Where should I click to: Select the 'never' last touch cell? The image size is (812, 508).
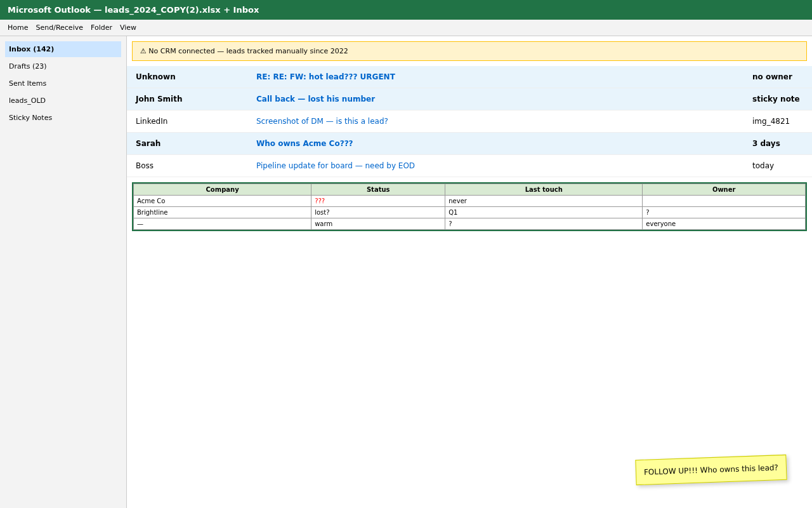click(x=544, y=201)
